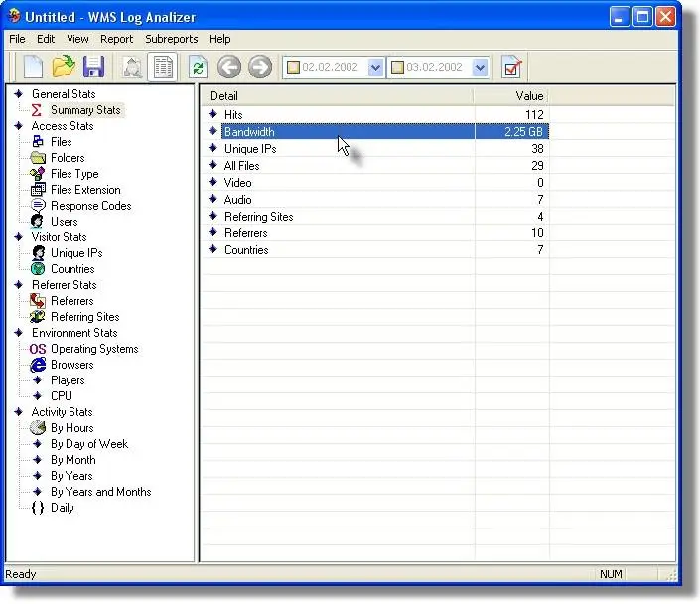This screenshot has height=604, width=700.
Task: Click the NUM status bar indicator
Action: pyautogui.click(x=611, y=574)
